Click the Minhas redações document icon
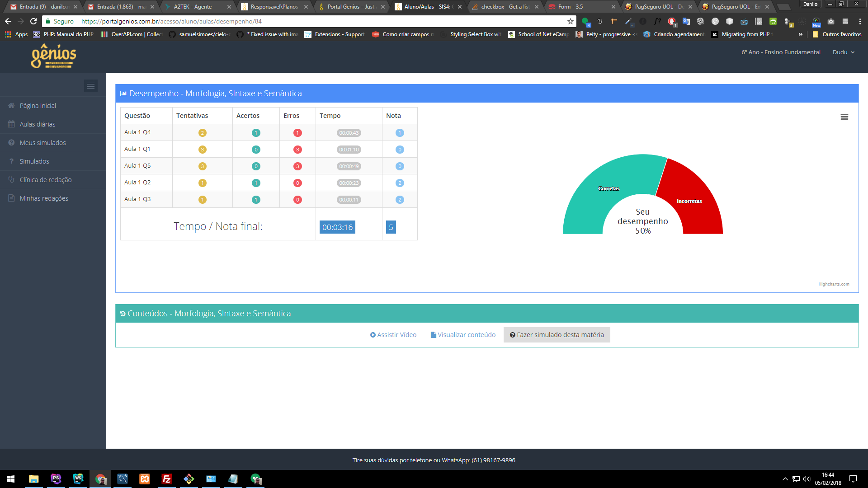Image resolution: width=868 pixels, height=488 pixels. (x=11, y=198)
